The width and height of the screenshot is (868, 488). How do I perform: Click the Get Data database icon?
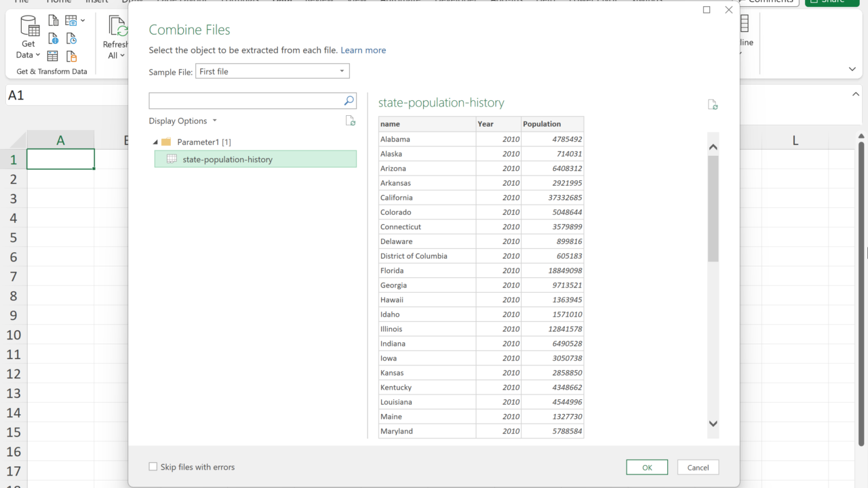29,27
